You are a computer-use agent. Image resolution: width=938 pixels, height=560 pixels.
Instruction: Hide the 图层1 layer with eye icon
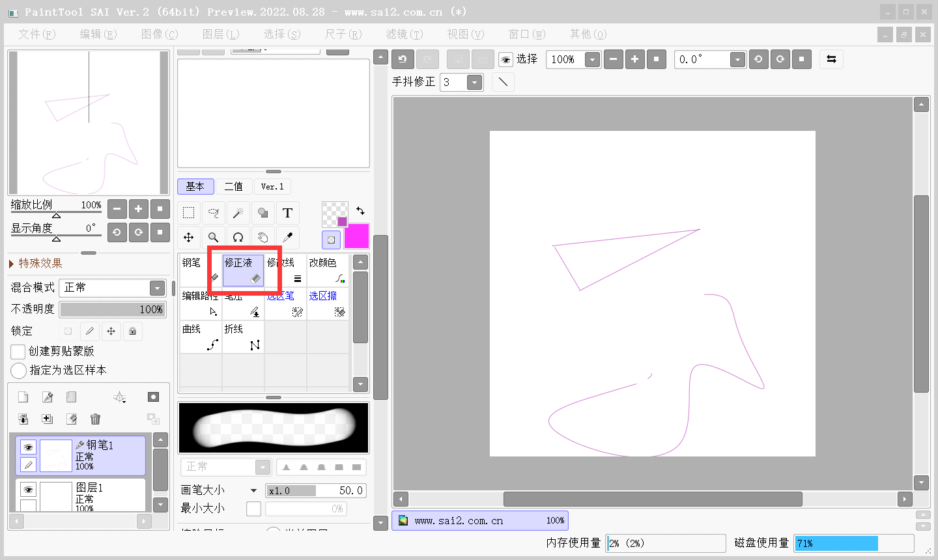coord(28,490)
